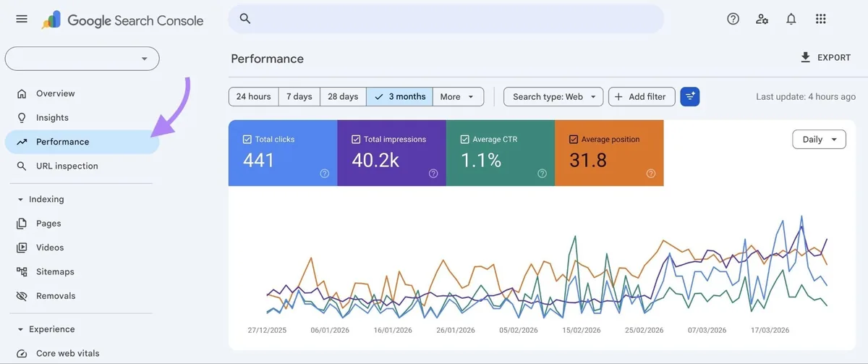Click the Pages document icon
This screenshot has height=364, width=868.
pos(22,224)
